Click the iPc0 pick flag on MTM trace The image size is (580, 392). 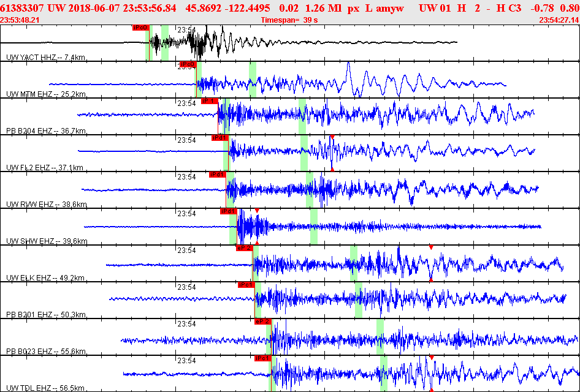click(188, 64)
